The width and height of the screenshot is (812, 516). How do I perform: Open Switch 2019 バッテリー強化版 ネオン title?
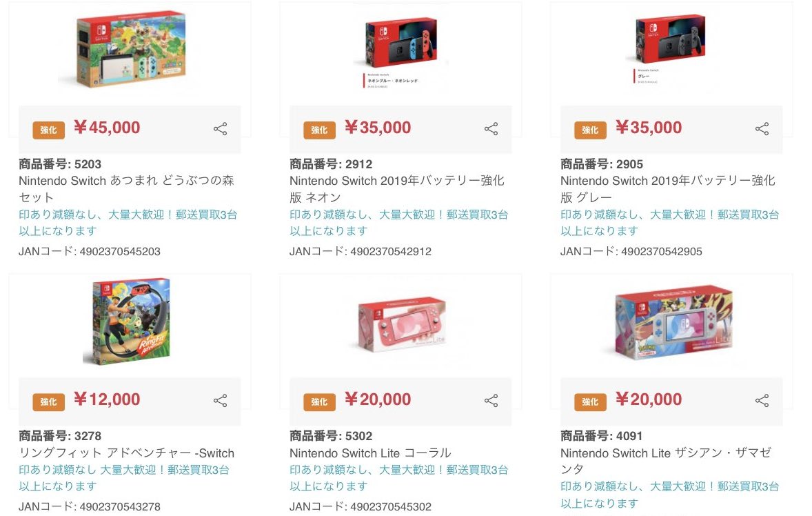point(397,189)
